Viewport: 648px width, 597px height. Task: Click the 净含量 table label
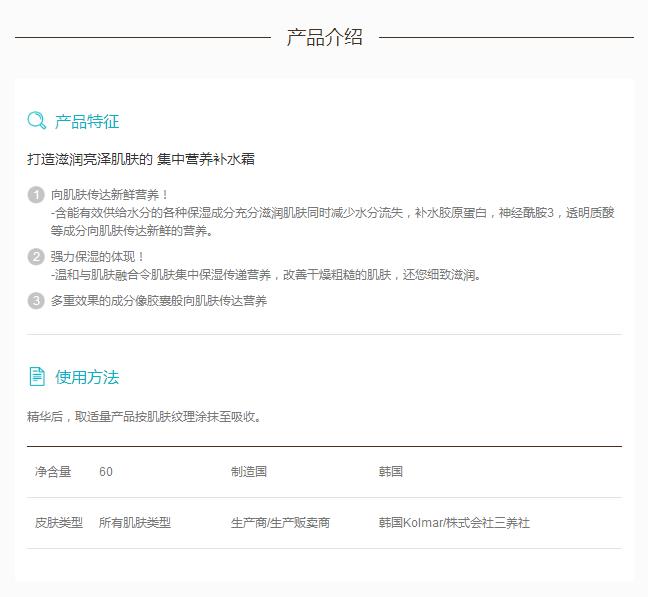pos(53,472)
